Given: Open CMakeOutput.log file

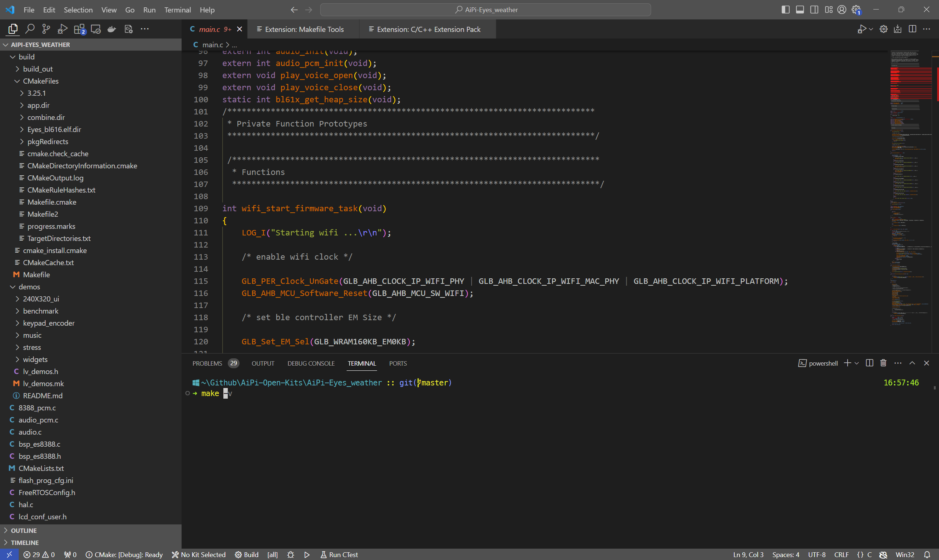Looking at the screenshot, I should [x=91, y=178].
